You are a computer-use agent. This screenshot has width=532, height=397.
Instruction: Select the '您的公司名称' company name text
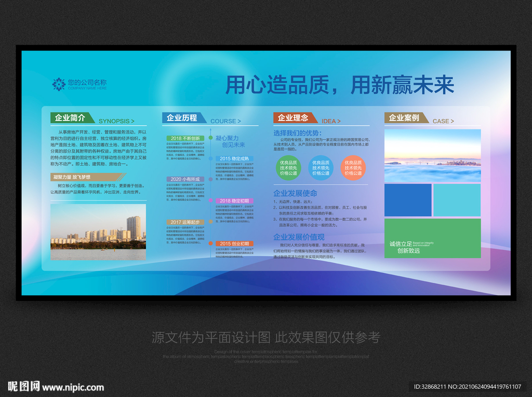(87, 82)
